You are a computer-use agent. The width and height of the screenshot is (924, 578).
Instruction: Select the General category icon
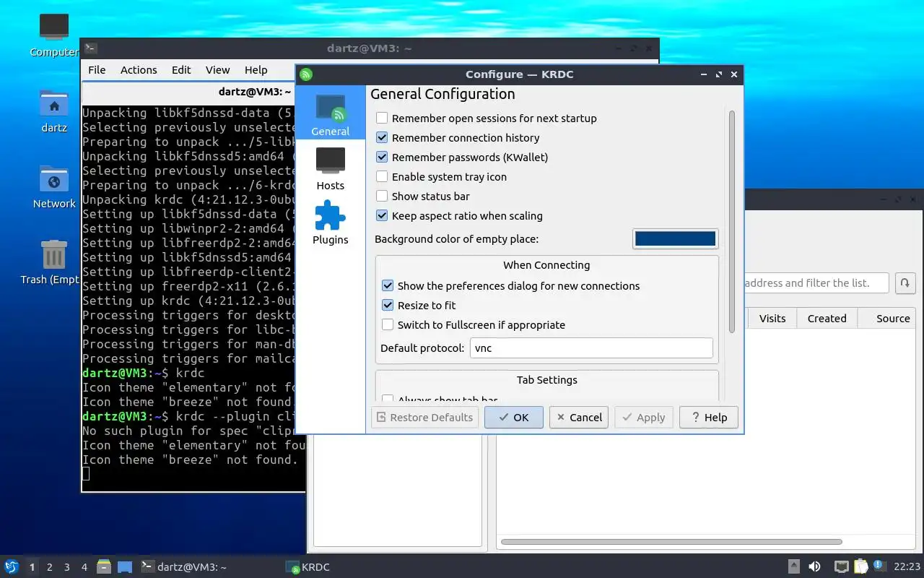(x=331, y=113)
